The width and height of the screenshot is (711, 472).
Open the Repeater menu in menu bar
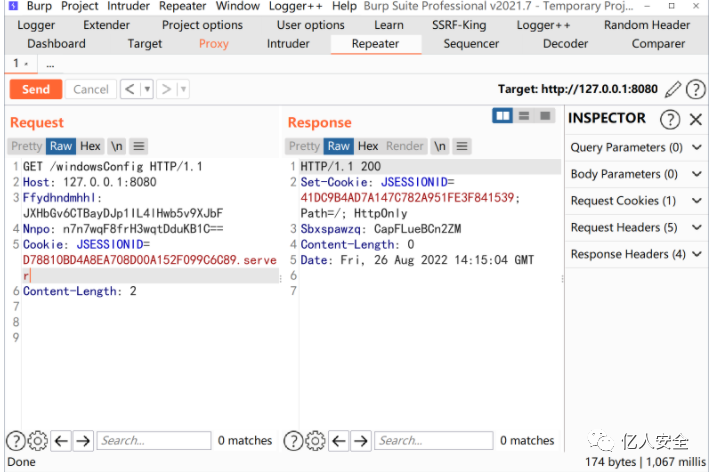182,6
